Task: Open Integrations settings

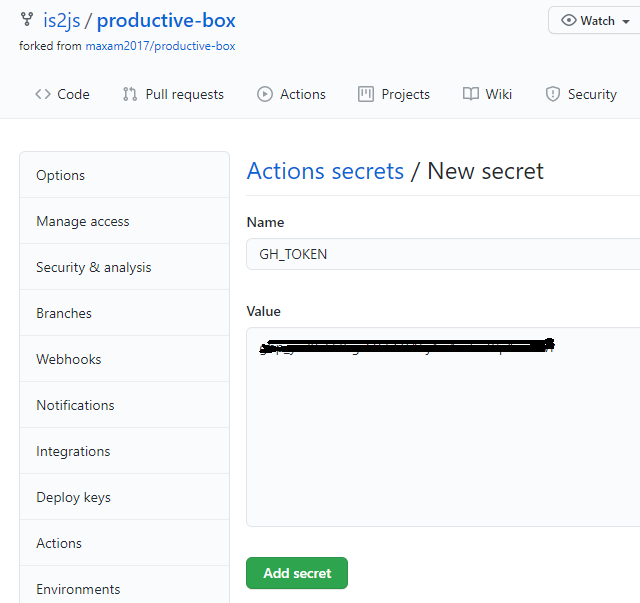Action: (x=124, y=451)
